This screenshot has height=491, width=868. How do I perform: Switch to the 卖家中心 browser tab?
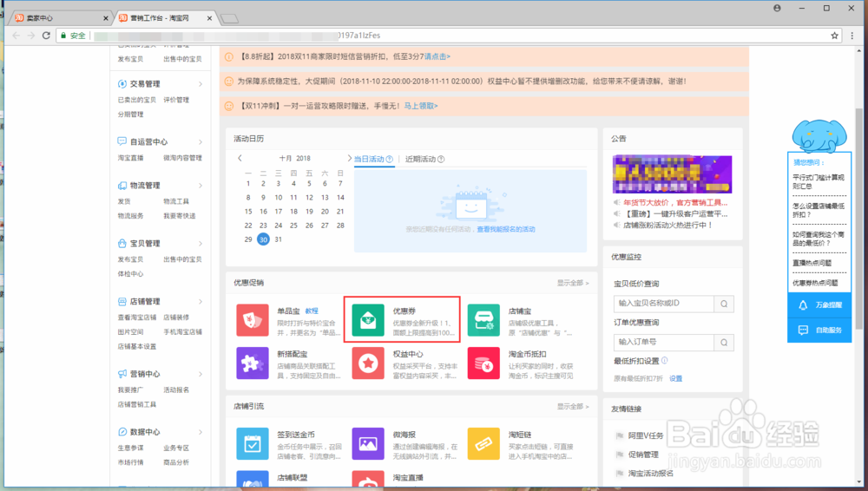(x=61, y=18)
